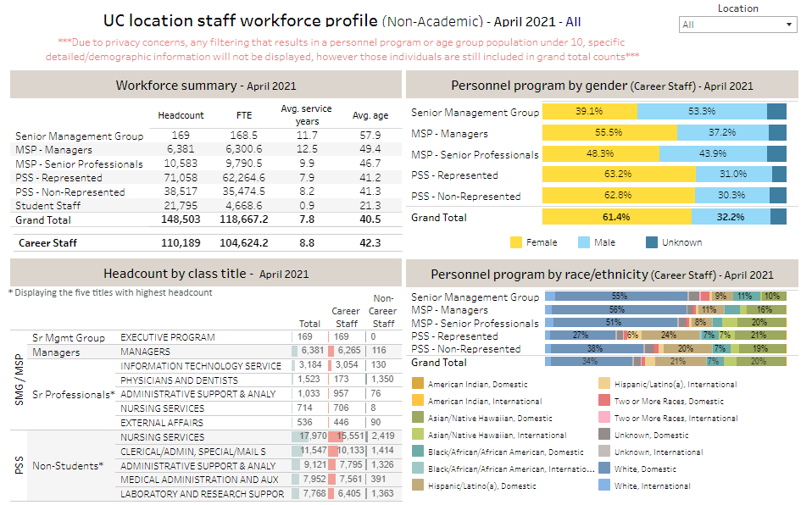
Task: Click the 30.3% bar for PSS Non-Represented
Action: tap(732, 195)
